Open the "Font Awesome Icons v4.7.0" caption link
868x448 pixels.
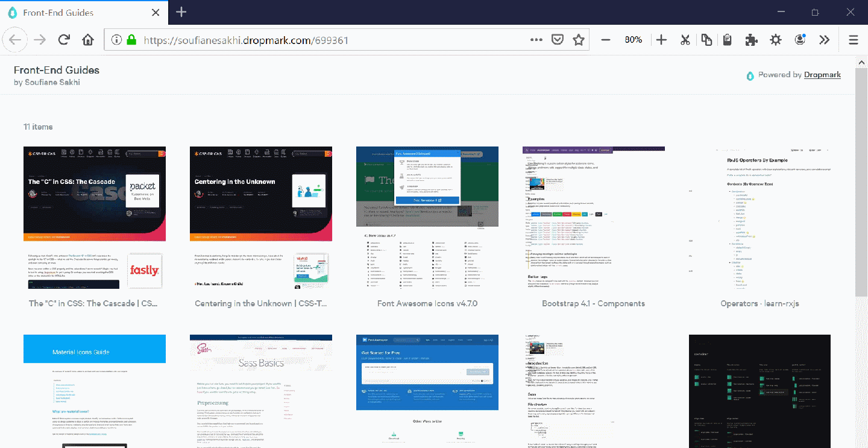[x=427, y=303]
